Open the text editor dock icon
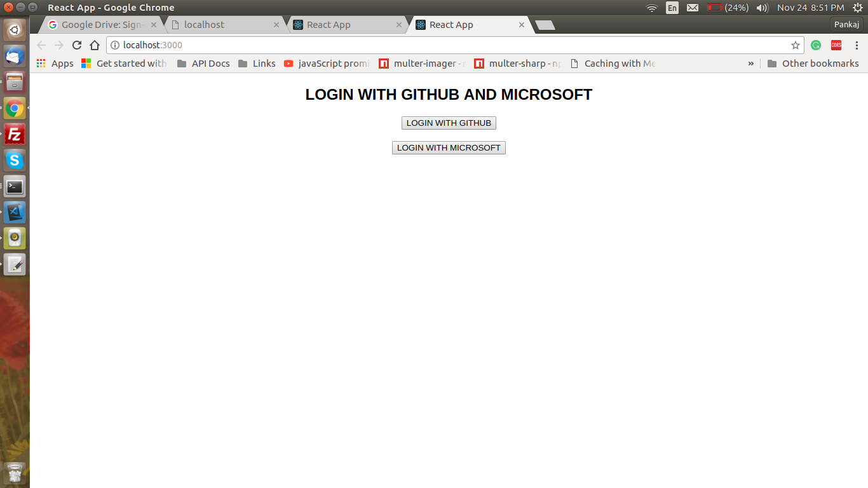Screen dimensions: 868x488 tap(15, 264)
